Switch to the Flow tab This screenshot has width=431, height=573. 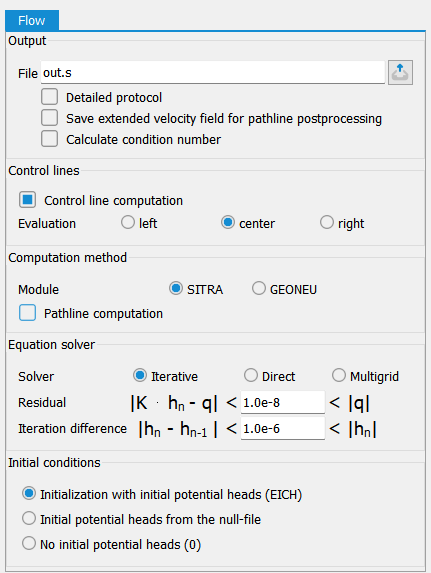tap(32, 20)
